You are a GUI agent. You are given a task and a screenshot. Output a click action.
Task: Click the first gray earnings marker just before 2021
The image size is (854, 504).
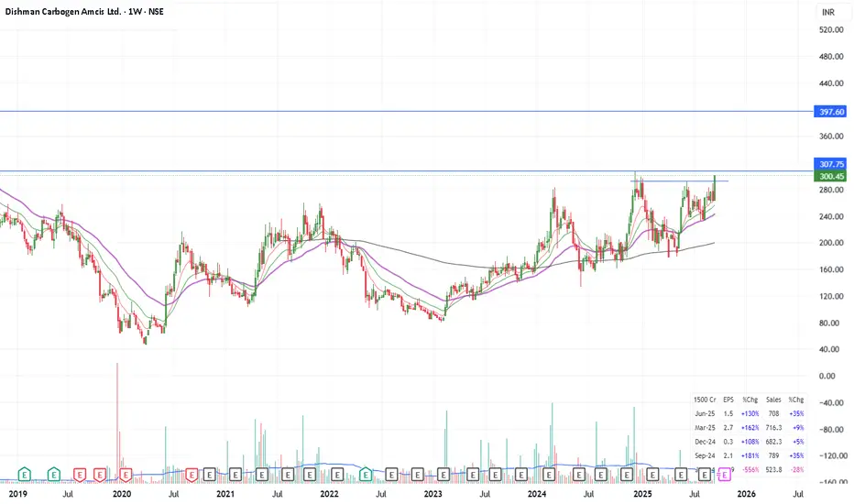pyautogui.click(x=209, y=475)
